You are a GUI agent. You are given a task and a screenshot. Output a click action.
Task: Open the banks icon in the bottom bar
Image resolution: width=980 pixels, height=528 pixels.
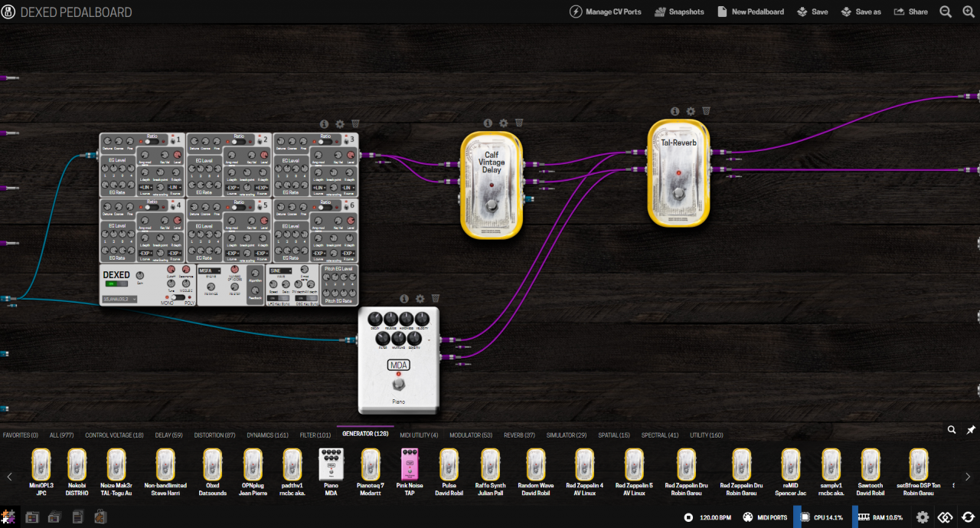tap(54, 517)
